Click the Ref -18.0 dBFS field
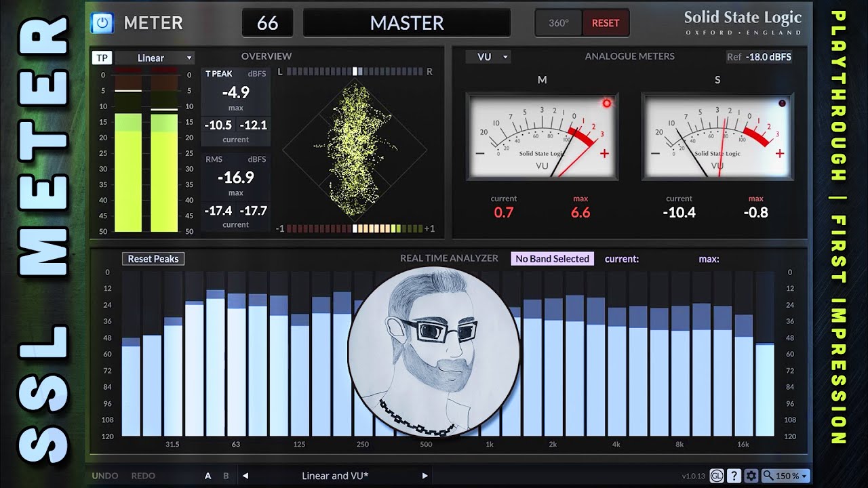The height and width of the screenshot is (488, 868). point(759,57)
